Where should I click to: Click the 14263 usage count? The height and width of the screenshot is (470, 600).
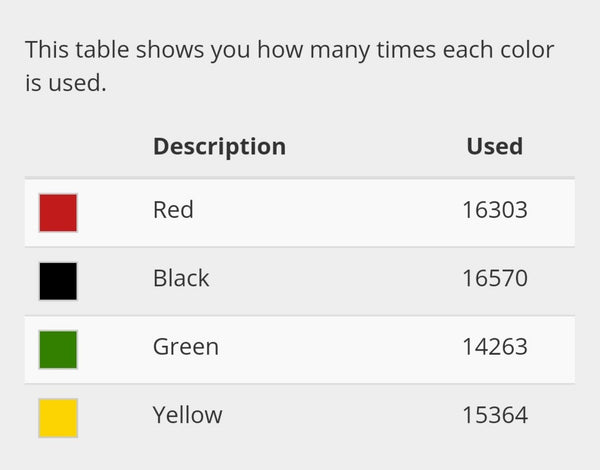tap(494, 347)
